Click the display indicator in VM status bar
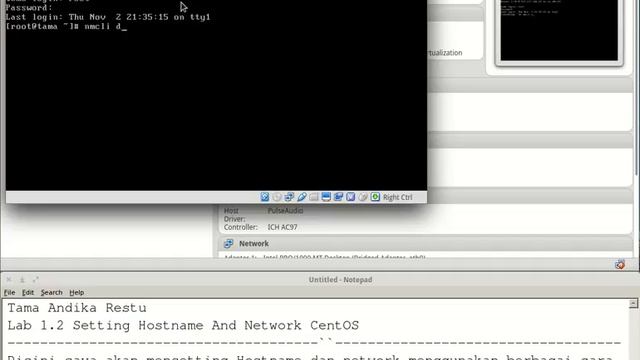 [326, 197]
